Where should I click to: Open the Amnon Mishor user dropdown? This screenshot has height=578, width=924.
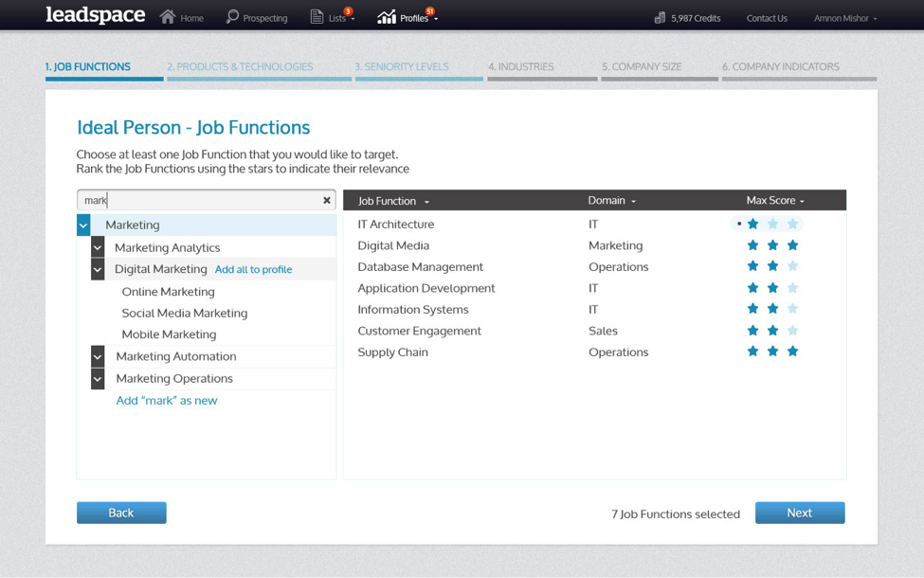845,18
